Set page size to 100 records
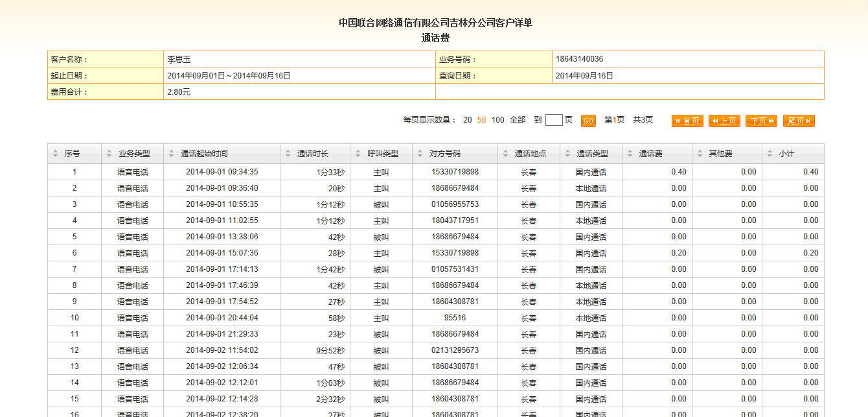Screen dimensions: 868x417 497,120
